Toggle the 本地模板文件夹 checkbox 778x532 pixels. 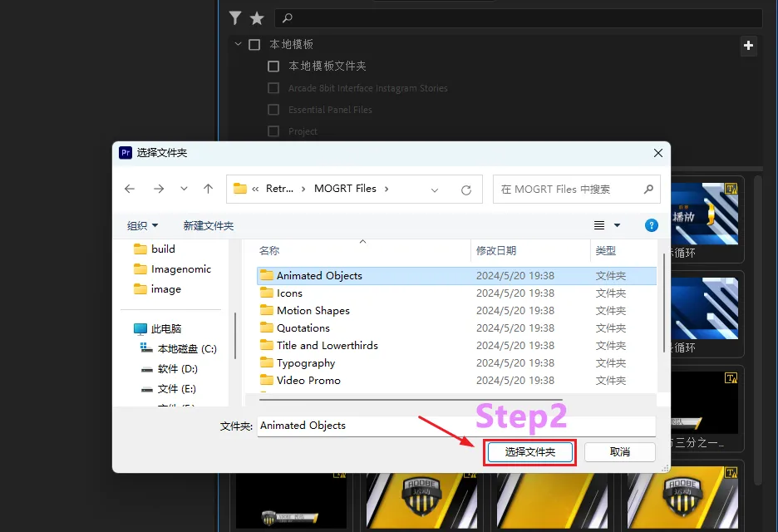[x=273, y=66]
